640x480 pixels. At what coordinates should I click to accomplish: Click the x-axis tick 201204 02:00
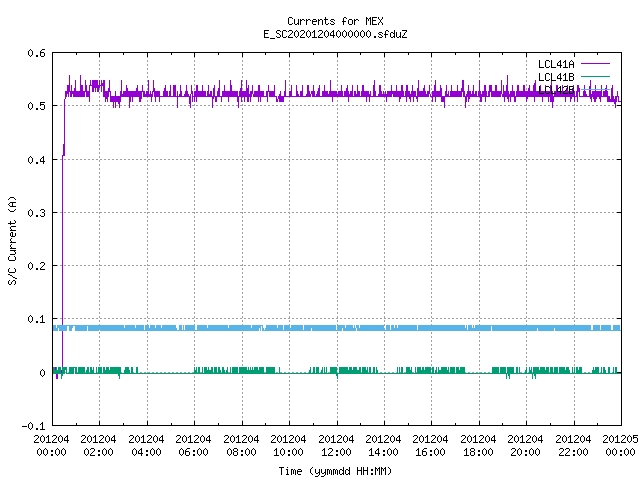pyautogui.click(x=98, y=445)
